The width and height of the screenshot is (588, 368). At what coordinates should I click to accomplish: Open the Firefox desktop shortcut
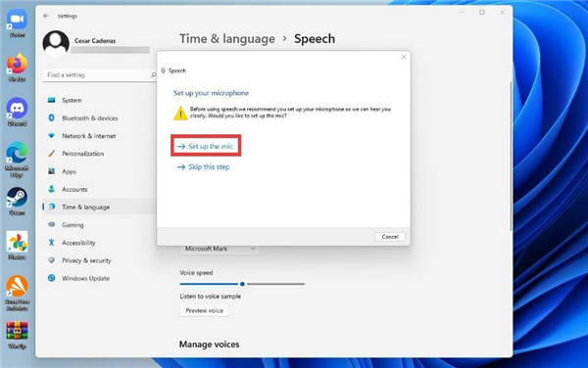[x=18, y=68]
